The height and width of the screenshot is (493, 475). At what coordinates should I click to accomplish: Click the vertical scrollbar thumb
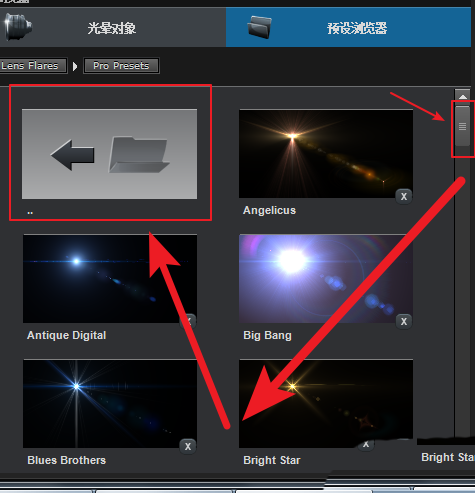tap(462, 126)
